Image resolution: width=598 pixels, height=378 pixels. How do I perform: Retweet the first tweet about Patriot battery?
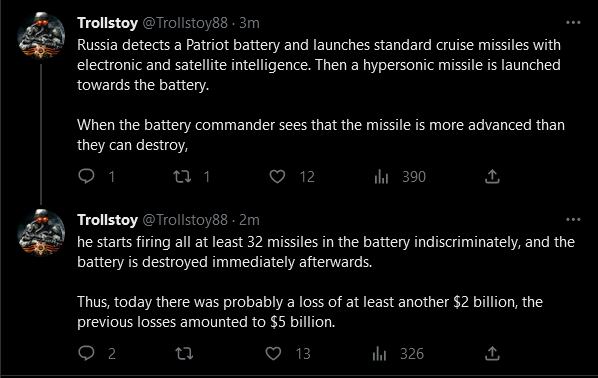tap(182, 177)
